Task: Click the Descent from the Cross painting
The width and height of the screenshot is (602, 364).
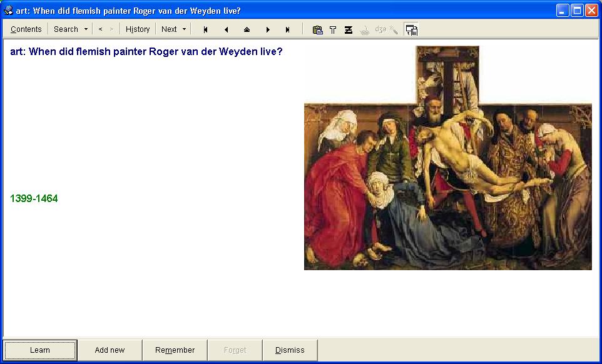Action: click(x=447, y=181)
